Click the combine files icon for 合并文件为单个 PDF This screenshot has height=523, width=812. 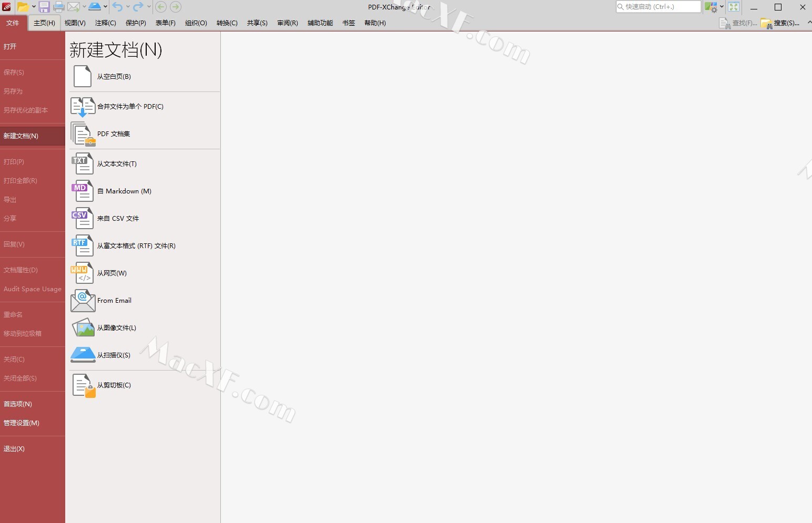point(83,107)
